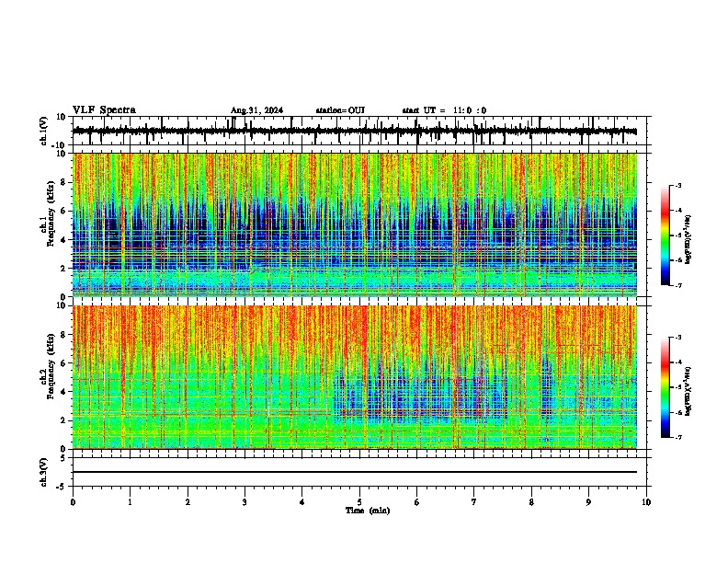Image resolution: width=728 pixels, height=563 pixels.
Task: Click time axis tick label '3'
Action: pyautogui.click(x=245, y=502)
